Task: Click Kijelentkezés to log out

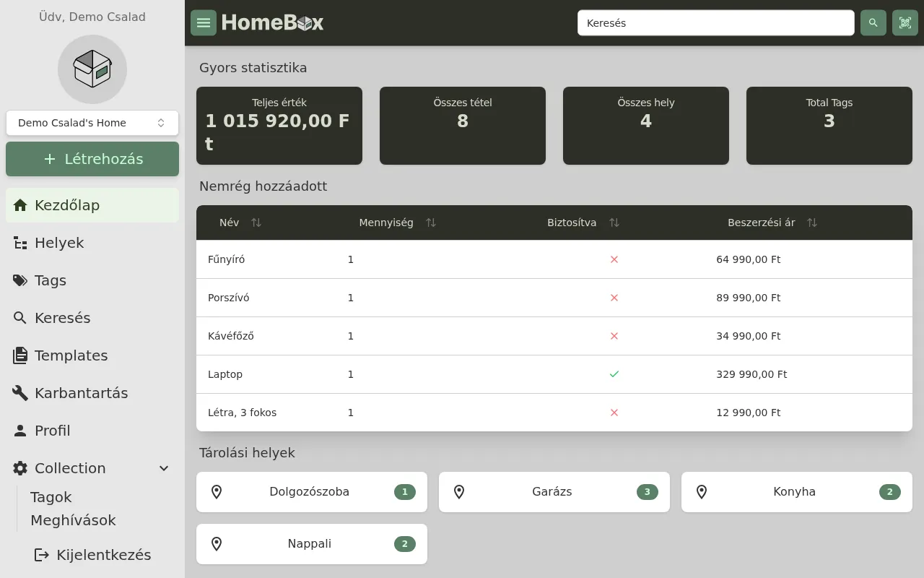Action: (x=92, y=555)
